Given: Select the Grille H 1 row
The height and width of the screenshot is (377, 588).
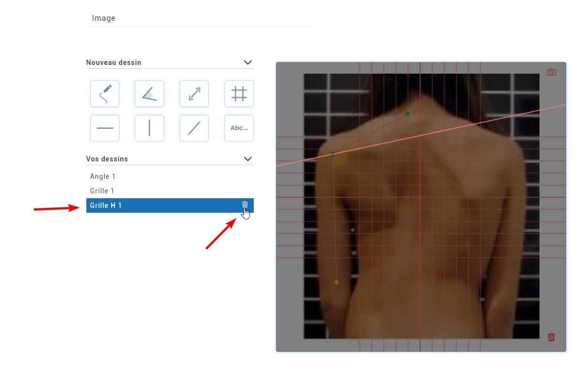Looking at the screenshot, I should 170,205.
